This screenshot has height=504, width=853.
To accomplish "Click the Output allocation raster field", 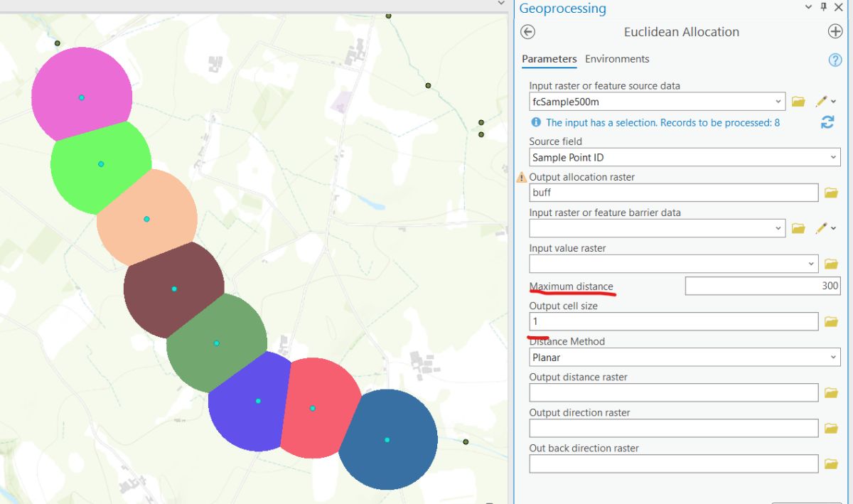I will 674,193.
